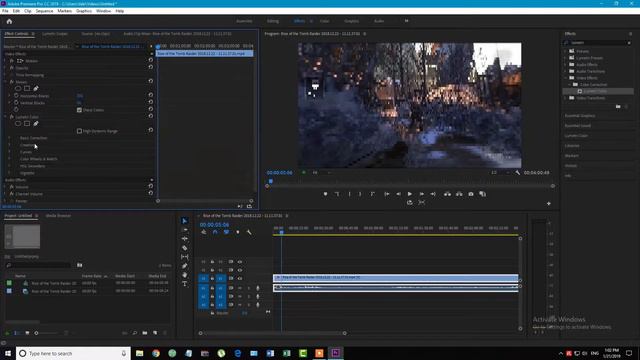640x360 pixels.
Task: Open the Window menu
Action: (x=103, y=11)
